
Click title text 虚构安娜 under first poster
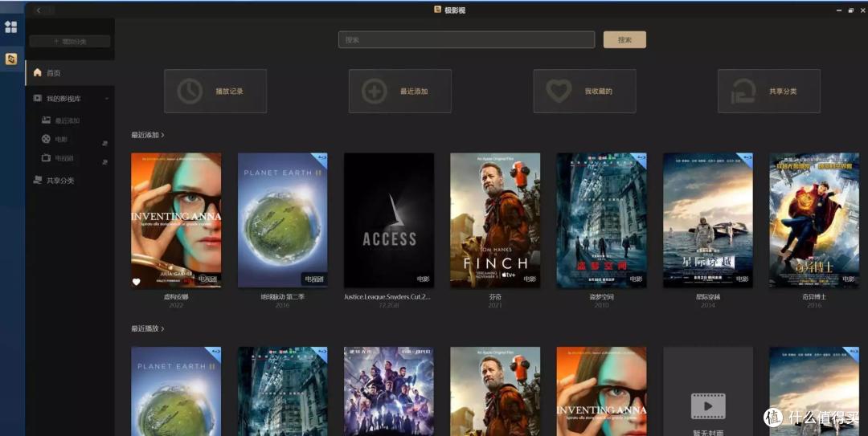pos(176,297)
